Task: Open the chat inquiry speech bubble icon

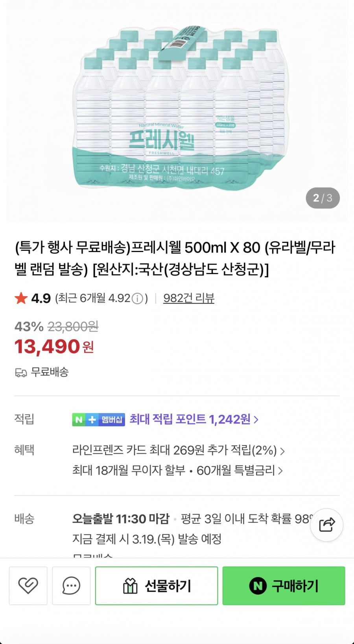Action: 71,586
